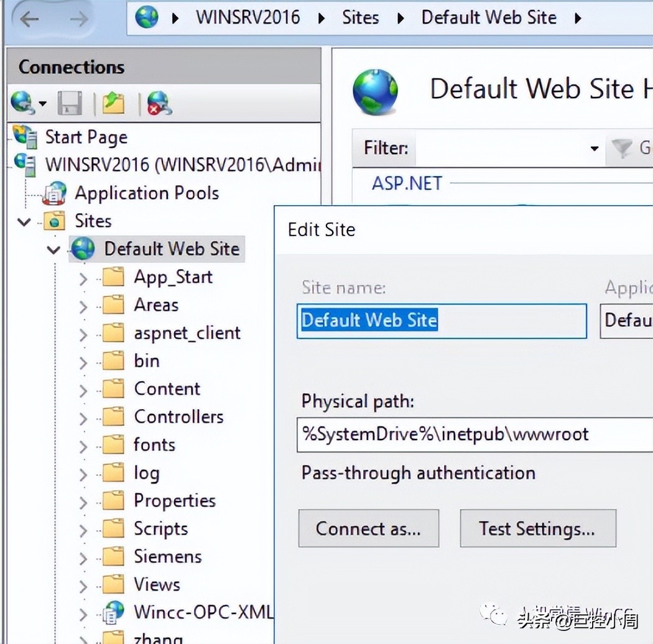Click the Content folder icon
This screenshot has width=653, height=644.
click(113, 388)
